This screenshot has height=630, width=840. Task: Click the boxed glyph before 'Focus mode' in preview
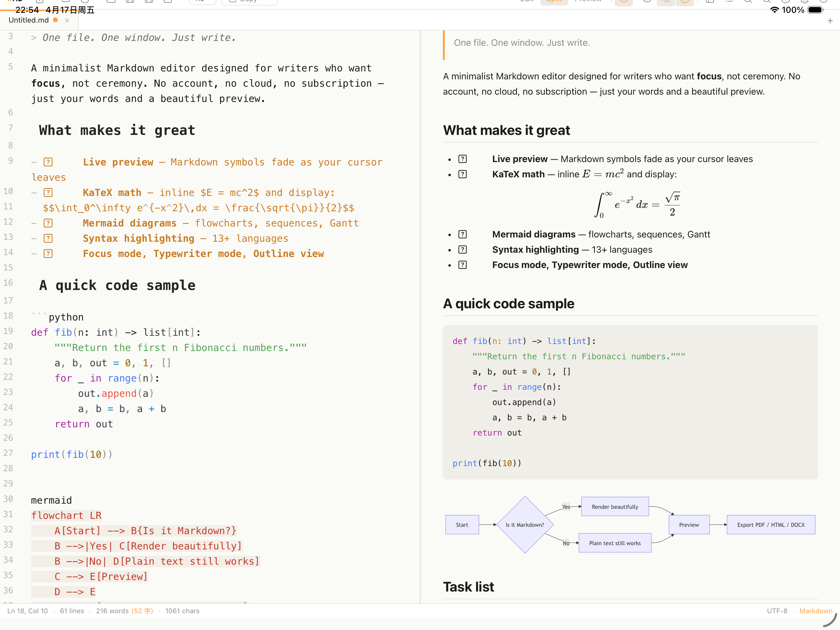462,265
